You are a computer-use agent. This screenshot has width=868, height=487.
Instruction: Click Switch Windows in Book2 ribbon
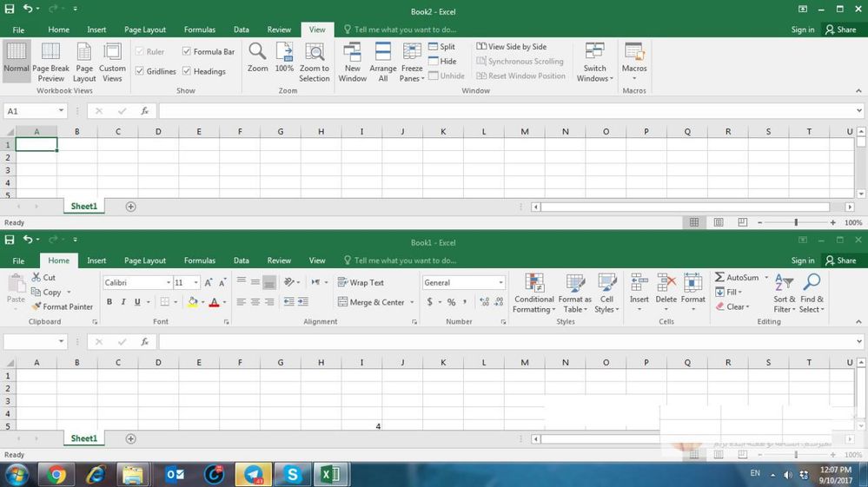click(594, 63)
